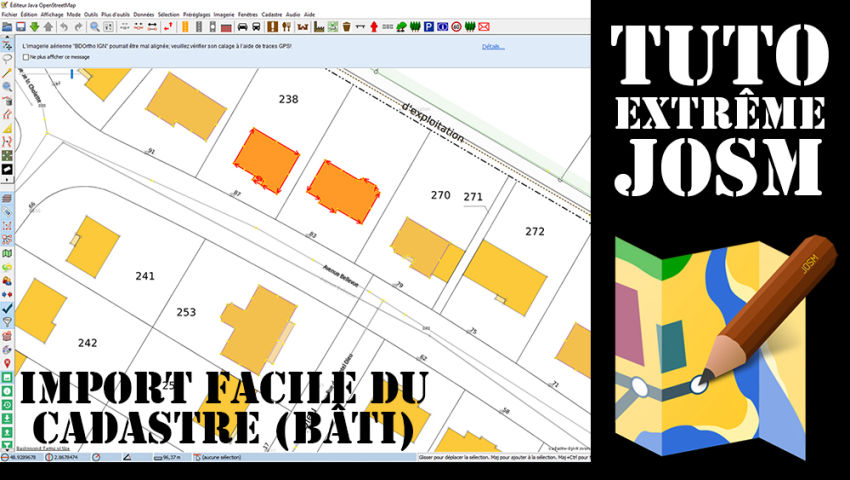
Task: Select the magnifier zoom icon in toolbar
Action: pos(94,27)
